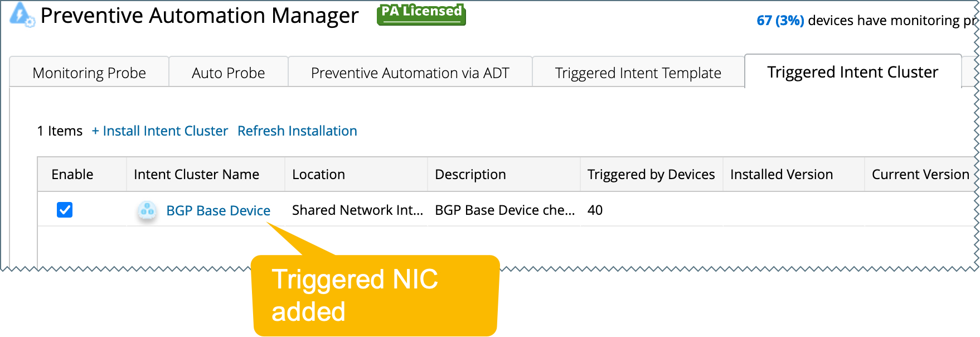The image size is (980, 337).
Task: Click Refresh Installation link
Action: pyautogui.click(x=297, y=131)
